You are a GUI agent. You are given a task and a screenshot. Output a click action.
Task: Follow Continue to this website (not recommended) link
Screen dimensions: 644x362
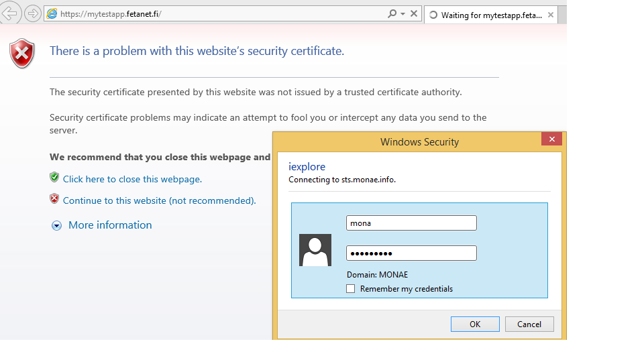pyautogui.click(x=159, y=200)
